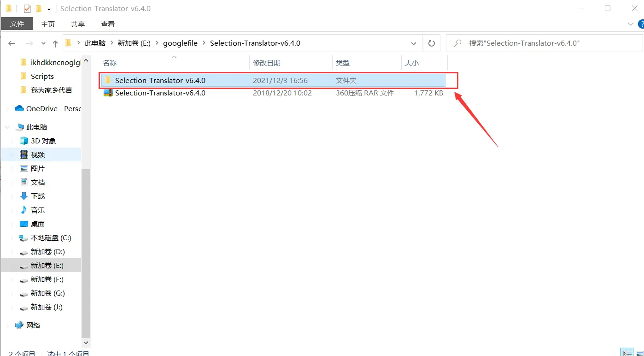Image resolution: width=644 pixels, height=356 pixels.
Task: Go back using the Back arrow
Action: (12, 43)
